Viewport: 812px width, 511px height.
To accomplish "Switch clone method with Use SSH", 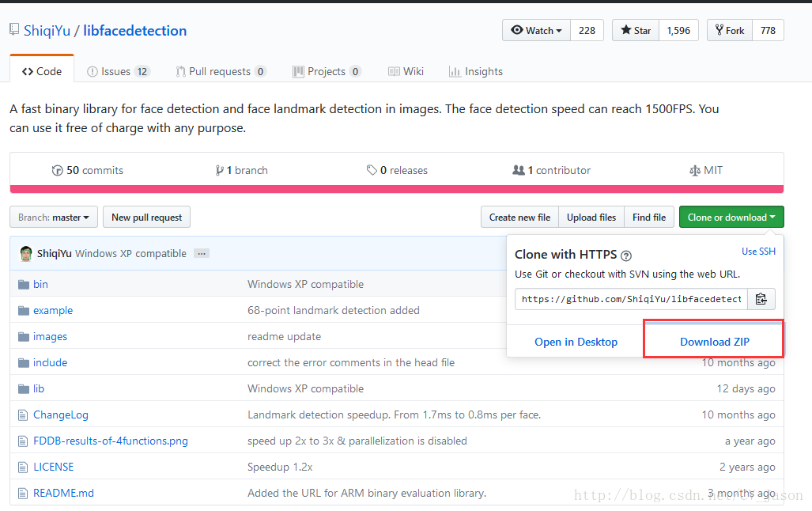I will tap(758, 252).
